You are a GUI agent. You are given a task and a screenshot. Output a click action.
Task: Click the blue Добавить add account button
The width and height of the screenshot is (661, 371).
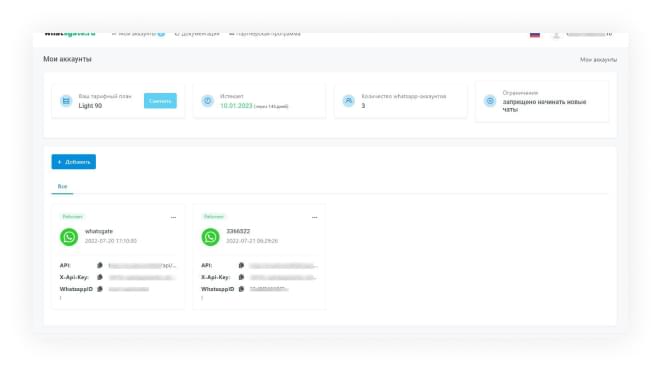74,162
